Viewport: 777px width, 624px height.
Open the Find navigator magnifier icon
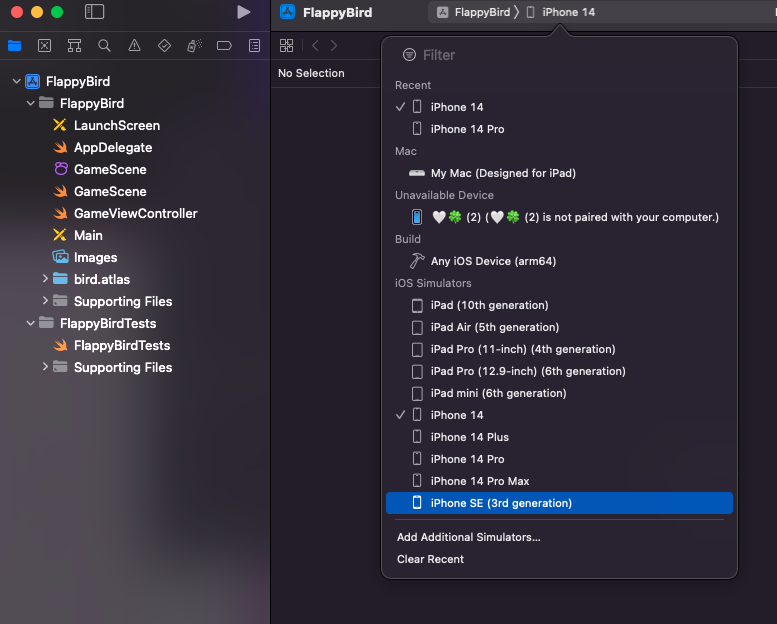(x=104, y=46)
